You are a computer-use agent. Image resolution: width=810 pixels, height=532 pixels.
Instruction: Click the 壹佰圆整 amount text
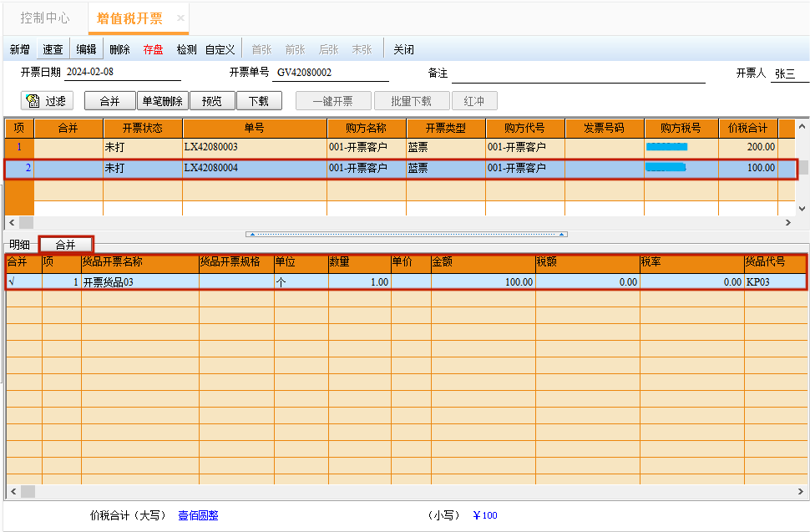click(199, 515)
